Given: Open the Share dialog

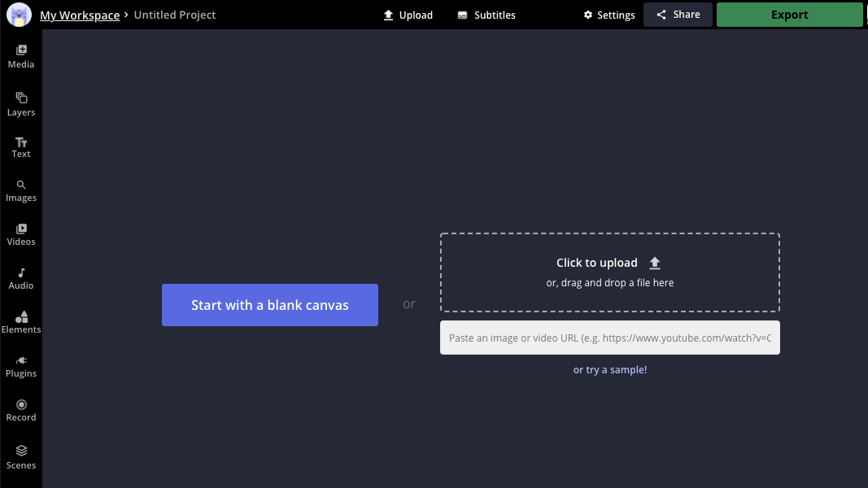Looking at the screenshot, I should (x=678, y=14).
